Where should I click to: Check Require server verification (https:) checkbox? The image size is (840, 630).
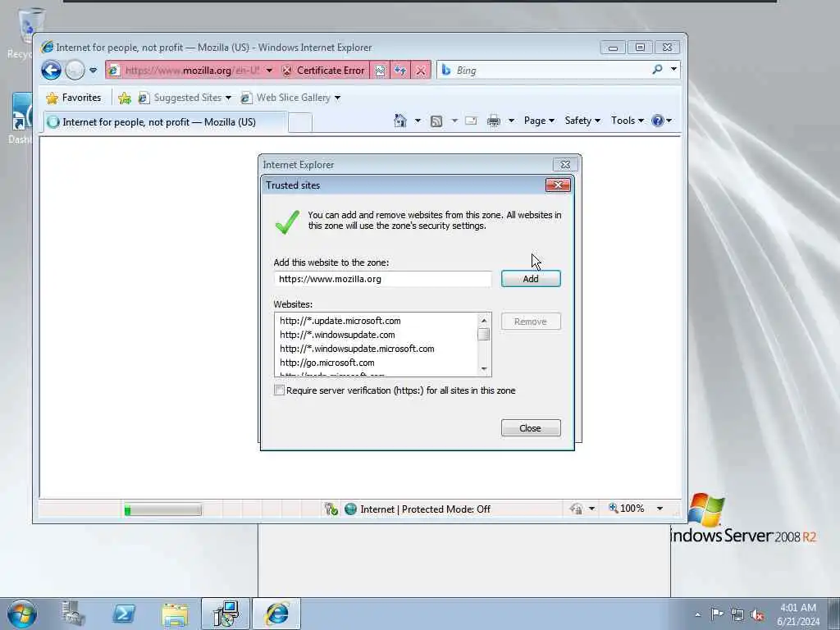[x=279, y=390]
